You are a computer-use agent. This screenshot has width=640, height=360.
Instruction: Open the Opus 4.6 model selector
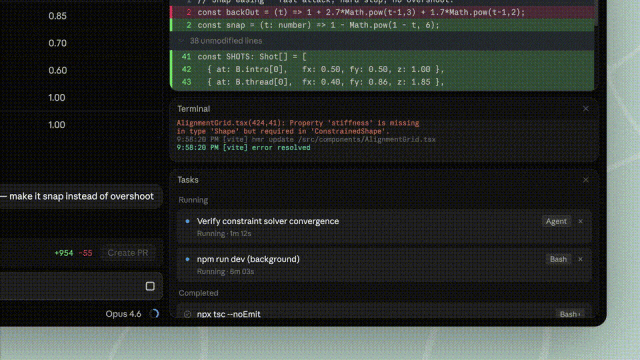(x=123, y=314)
